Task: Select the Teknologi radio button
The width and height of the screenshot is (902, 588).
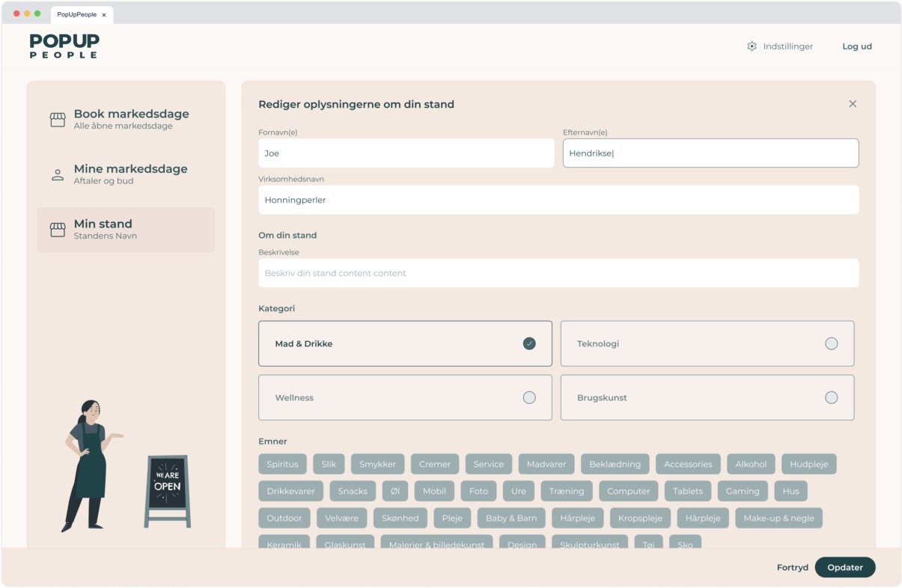Action: click(831, 343)
